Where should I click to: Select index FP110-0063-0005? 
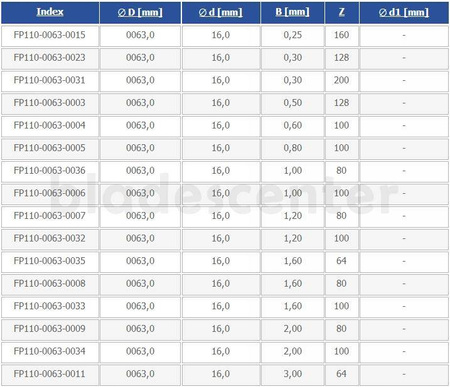pyautogui.click(x=49, y=148)
